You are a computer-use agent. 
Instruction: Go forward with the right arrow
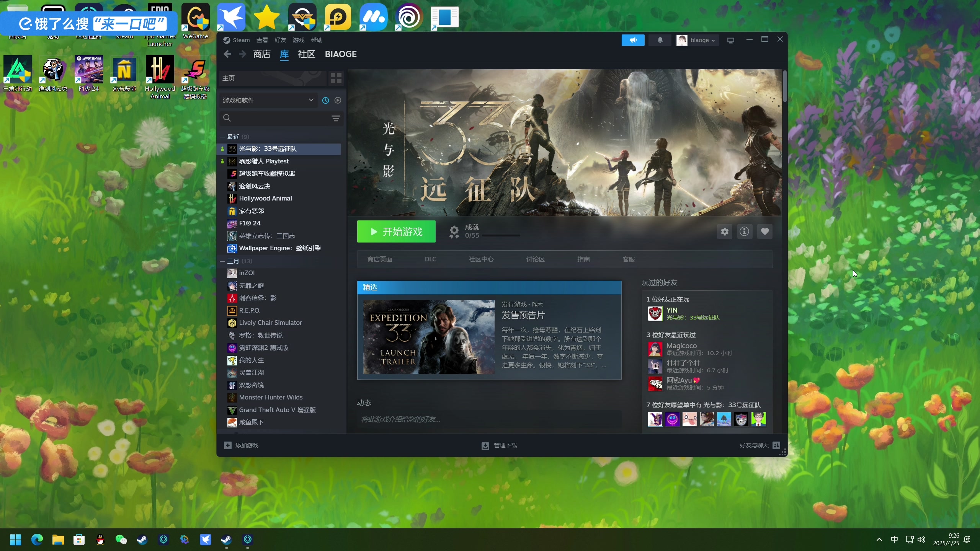(x=243, y=54)
